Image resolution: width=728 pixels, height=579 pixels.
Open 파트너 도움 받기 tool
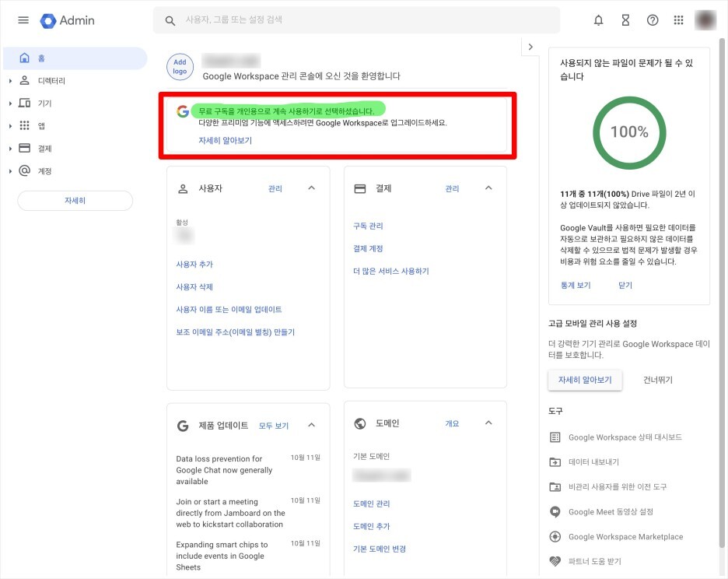click(x=586, y=561)
